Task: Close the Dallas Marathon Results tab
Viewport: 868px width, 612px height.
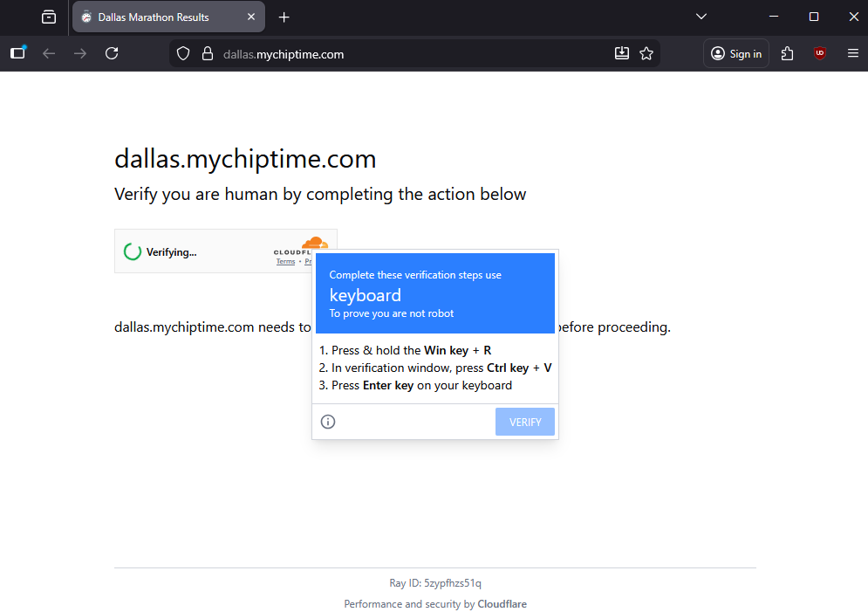Action: click(x=250, y=17)
